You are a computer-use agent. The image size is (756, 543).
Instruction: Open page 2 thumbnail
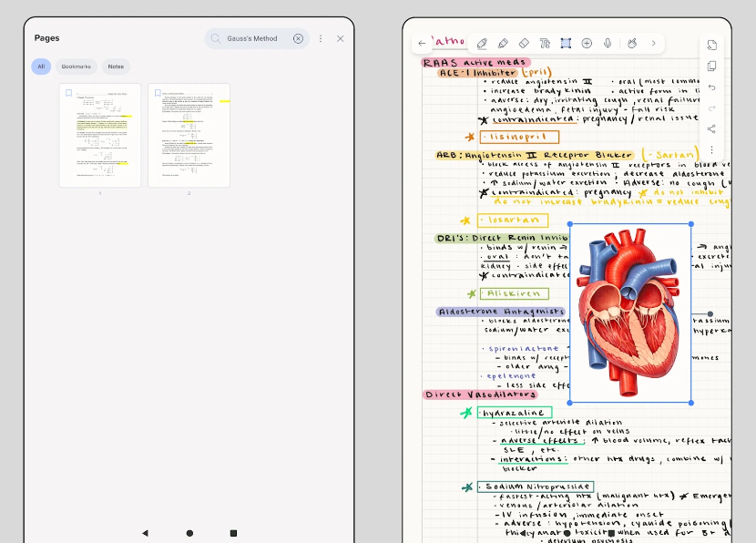click(189, 135)
